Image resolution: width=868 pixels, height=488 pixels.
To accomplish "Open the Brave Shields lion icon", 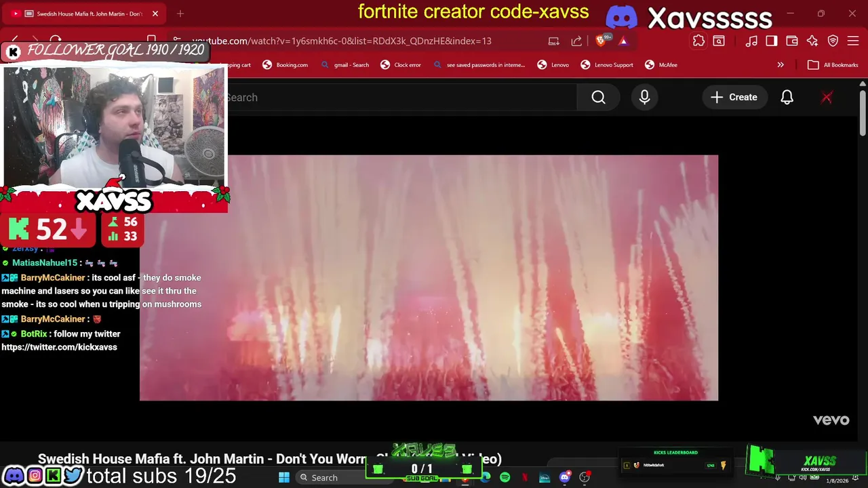I will coord(601,41).
